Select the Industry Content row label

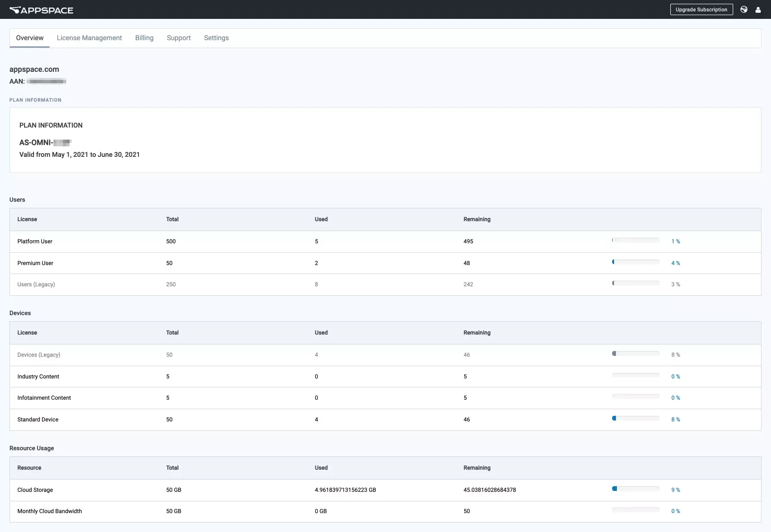click(x=38, y=377)
